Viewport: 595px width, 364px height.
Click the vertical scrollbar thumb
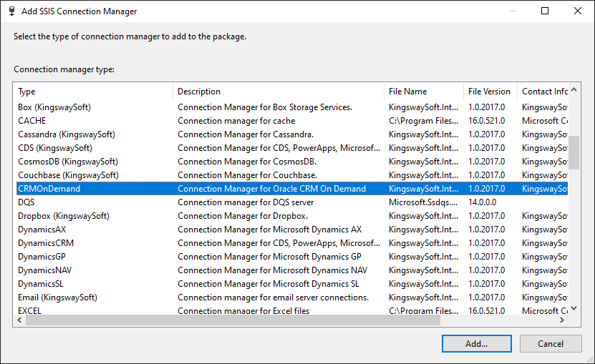[574, 153]
